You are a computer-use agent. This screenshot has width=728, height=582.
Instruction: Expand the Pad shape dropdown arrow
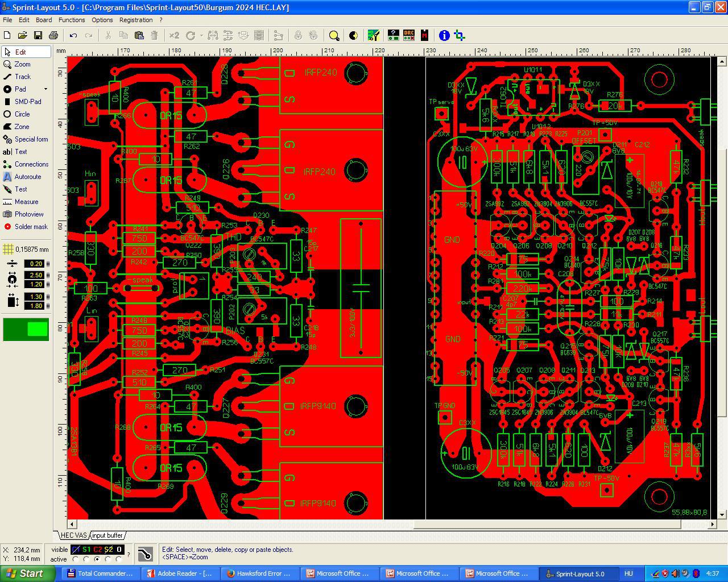45,89
